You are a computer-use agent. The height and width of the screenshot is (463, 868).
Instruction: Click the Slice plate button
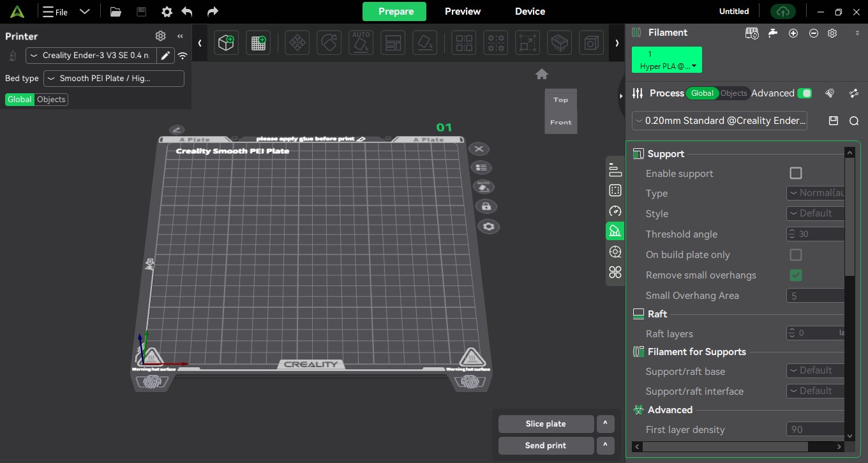546,423
